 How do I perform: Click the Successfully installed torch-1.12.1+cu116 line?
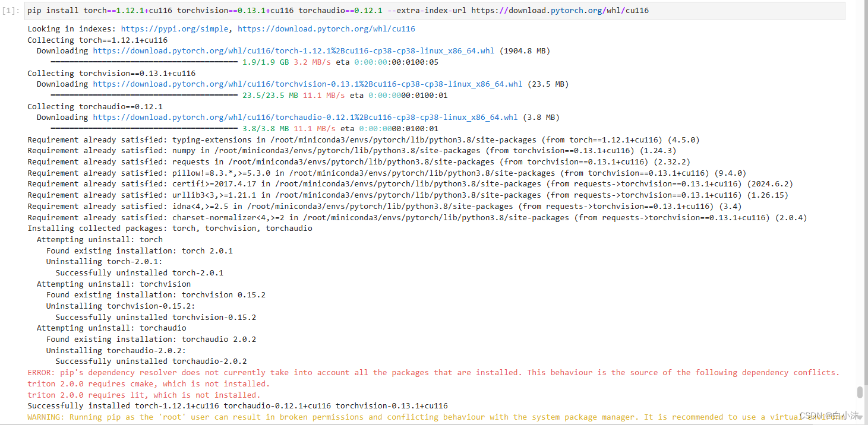coord(238,405)
